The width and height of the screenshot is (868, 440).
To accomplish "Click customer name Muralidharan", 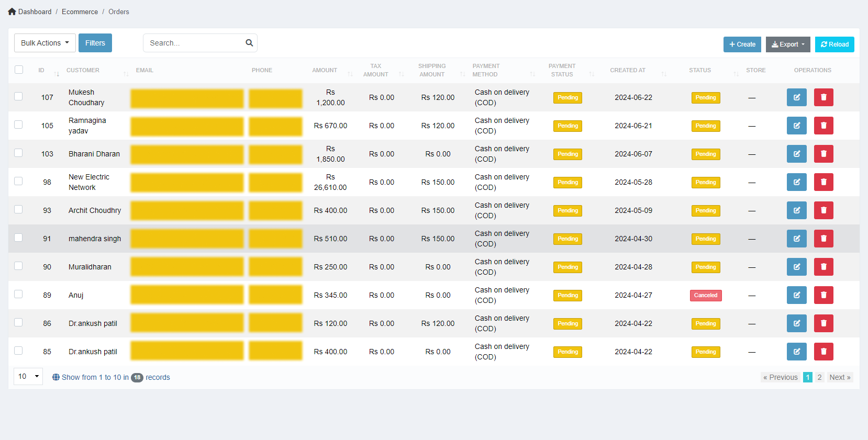I will 90,267.
